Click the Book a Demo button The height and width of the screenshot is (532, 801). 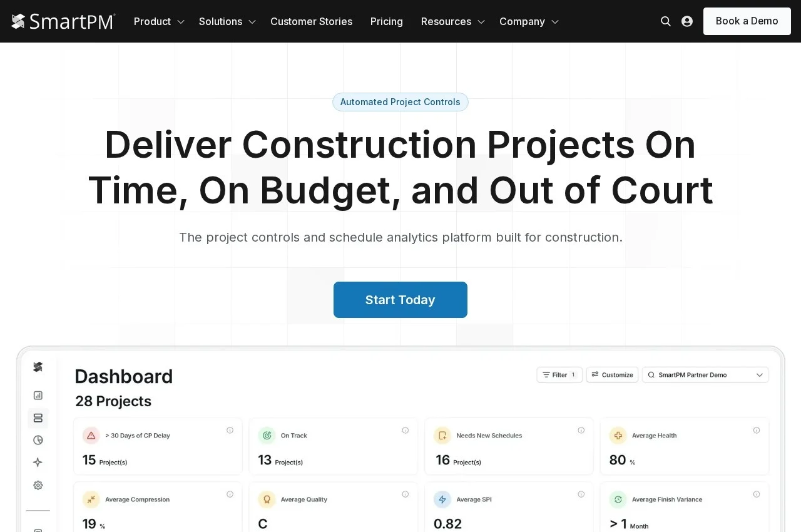point(747,21)
